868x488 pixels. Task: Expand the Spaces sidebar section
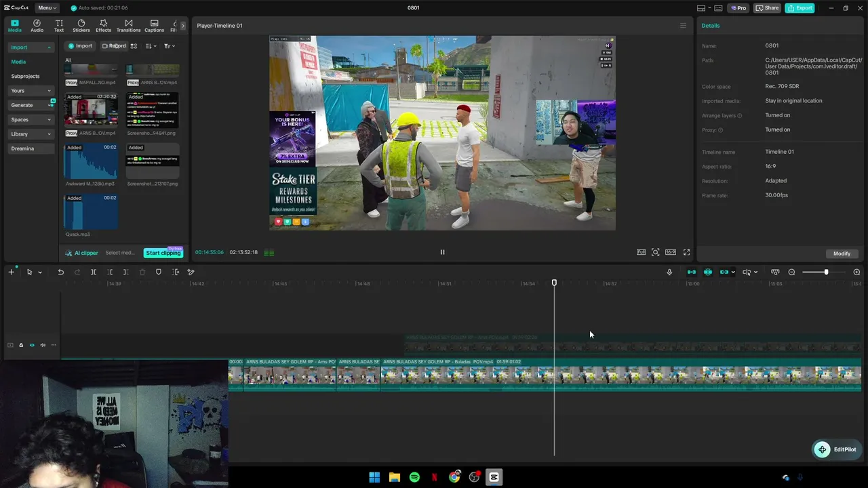[x=31, y=120]
